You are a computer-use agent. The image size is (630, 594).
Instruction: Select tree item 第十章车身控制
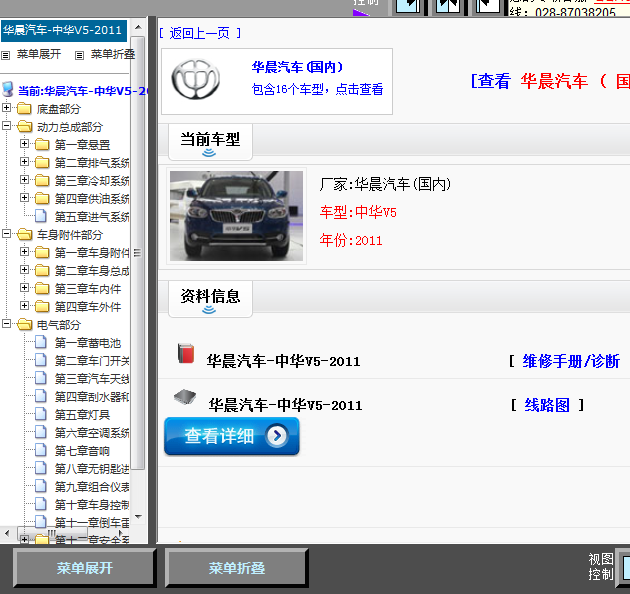click(x=92, y=505)
